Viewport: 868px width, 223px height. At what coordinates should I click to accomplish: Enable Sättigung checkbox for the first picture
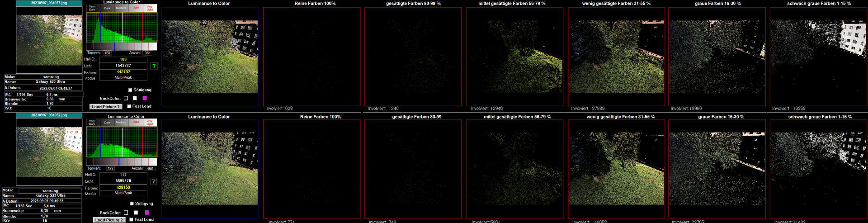click(130, 90)
